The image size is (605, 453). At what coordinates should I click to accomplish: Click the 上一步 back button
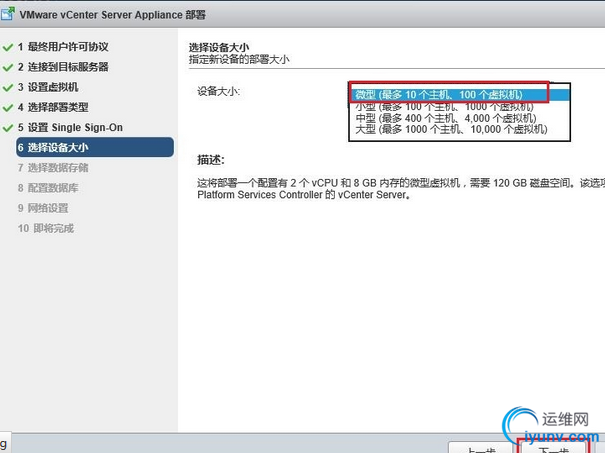481,449
